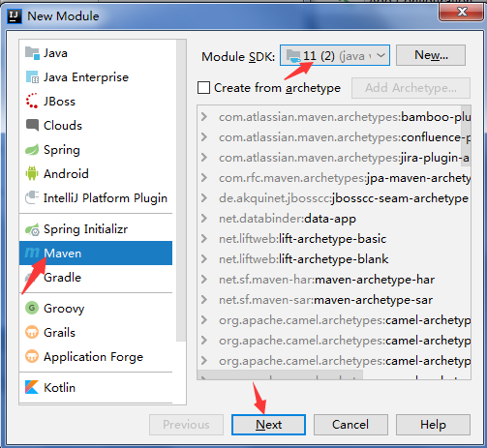Click the Kotlin logo icon

coord(32,387)
